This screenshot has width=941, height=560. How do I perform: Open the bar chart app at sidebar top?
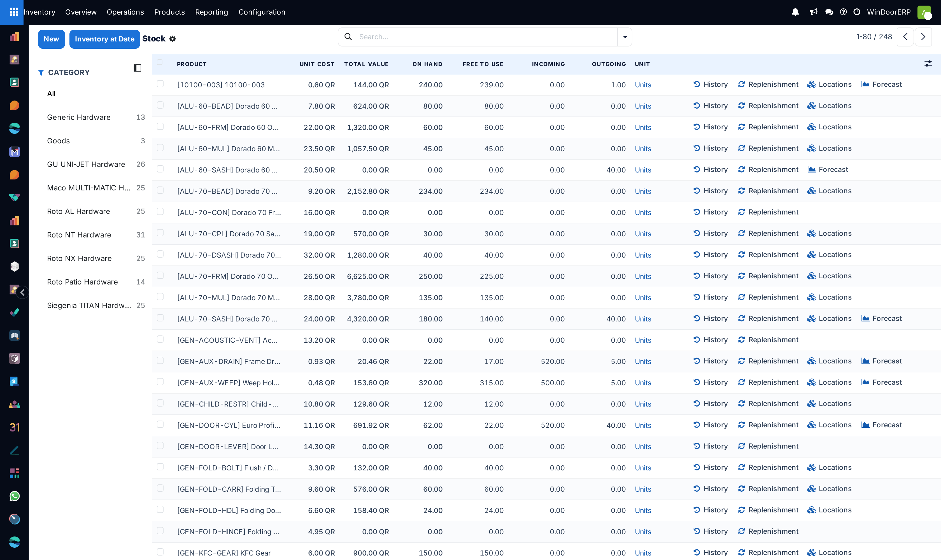(14, 37)
